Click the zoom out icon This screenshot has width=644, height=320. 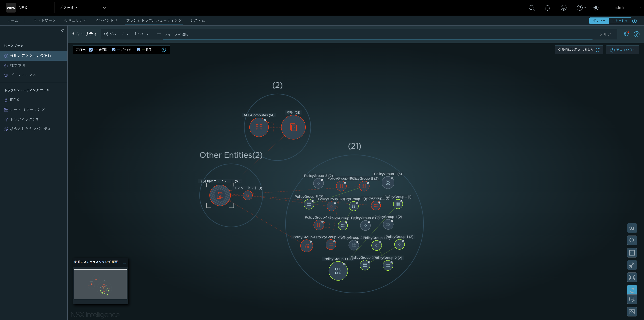(632, 240)
